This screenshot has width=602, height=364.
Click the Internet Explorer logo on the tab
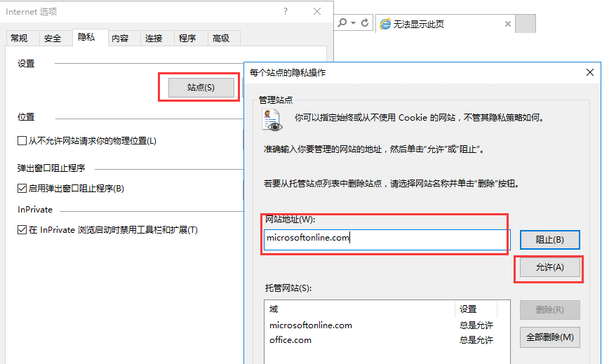point(385,24)
